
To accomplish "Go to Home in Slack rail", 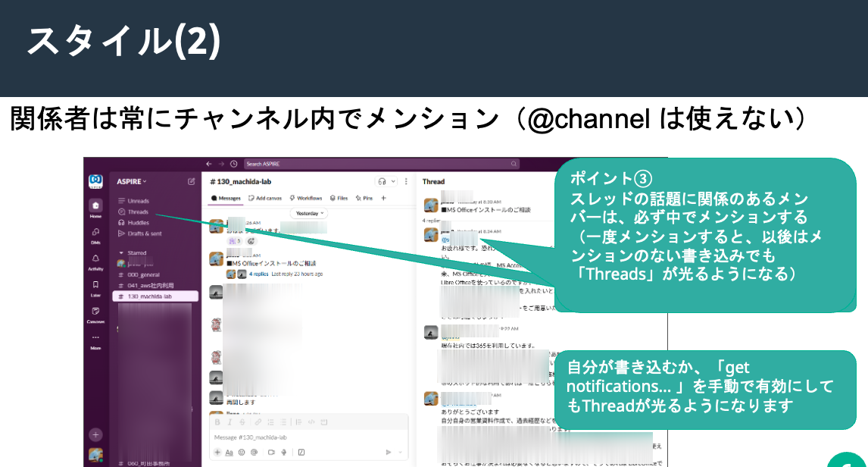I will 95,208.
